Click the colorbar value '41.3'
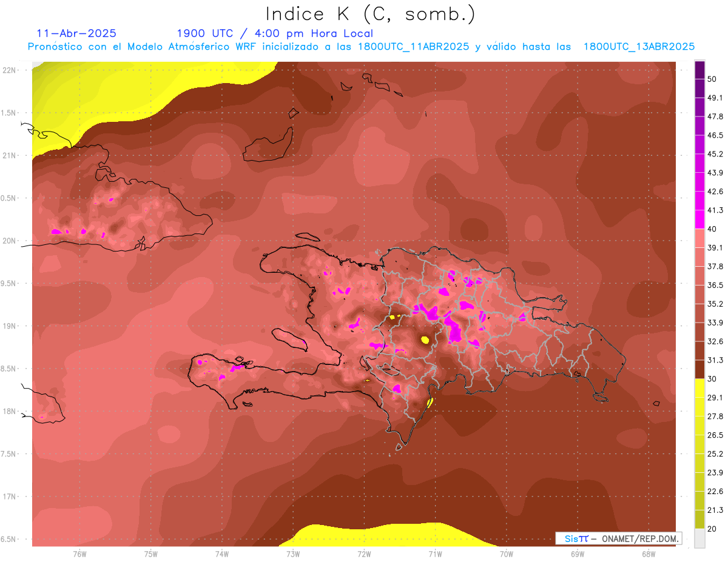The width and height of the screenshot is (728, 562). click(715, 210)
